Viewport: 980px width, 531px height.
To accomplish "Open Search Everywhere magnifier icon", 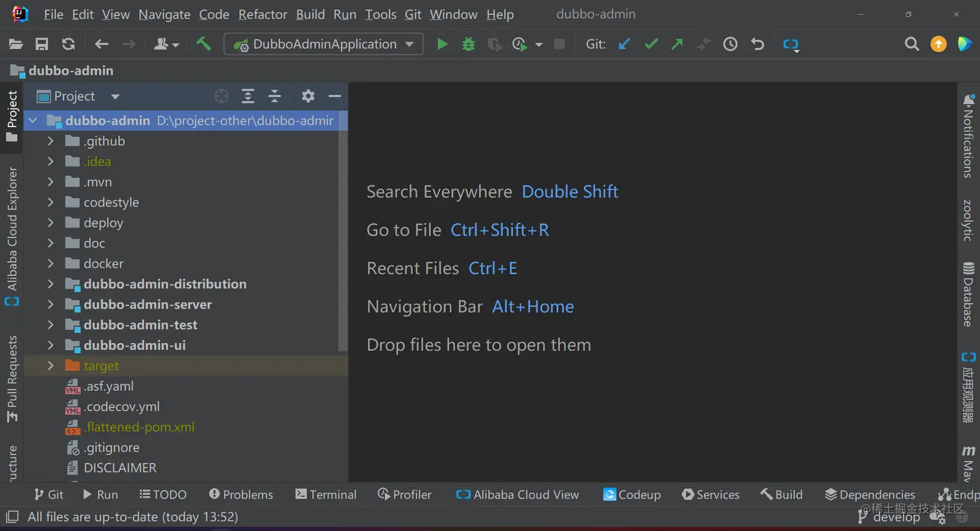I will [x=911, y=44].
